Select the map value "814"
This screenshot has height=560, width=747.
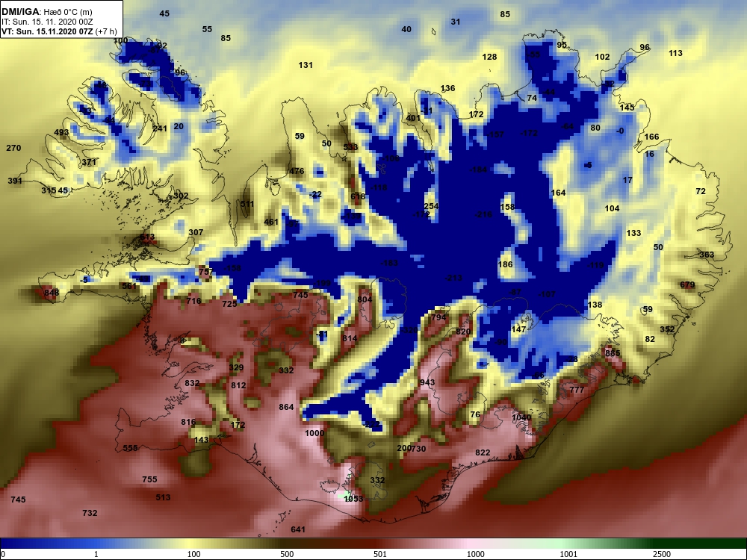coord(350,338)
